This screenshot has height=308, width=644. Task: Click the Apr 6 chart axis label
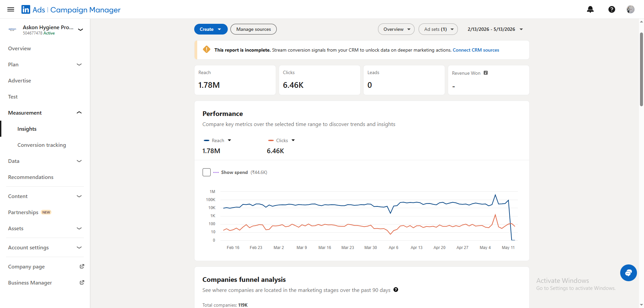[393, 247]
